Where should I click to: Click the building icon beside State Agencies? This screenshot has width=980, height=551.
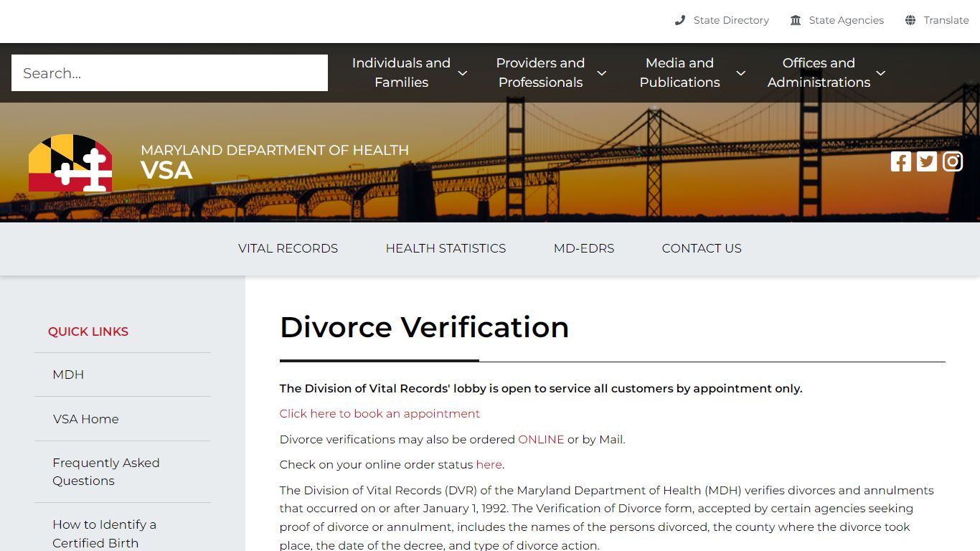[x=796, y=20]
